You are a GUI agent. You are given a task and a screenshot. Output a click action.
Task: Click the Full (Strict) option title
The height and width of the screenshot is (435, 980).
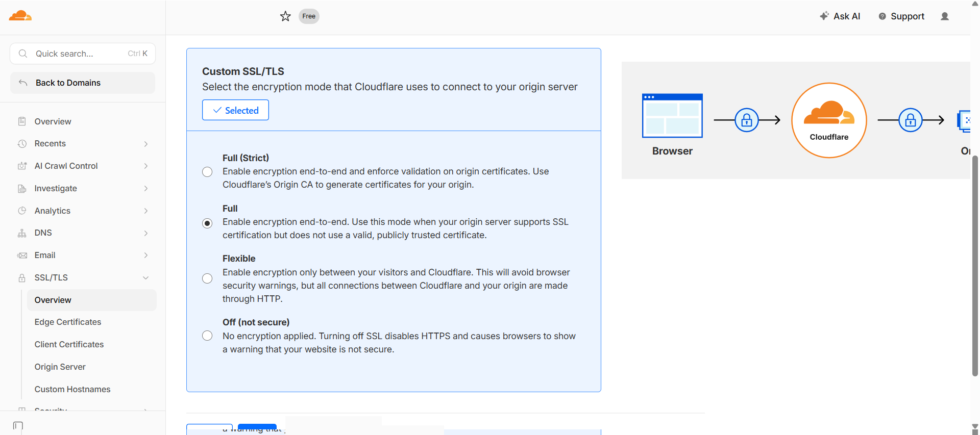[x=246, y=158]
